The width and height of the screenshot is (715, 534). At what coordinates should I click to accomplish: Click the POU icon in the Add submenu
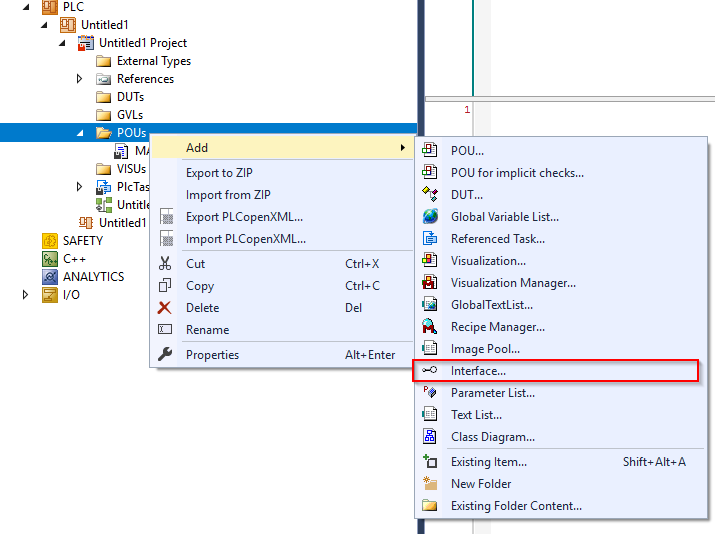click(430, 150)
